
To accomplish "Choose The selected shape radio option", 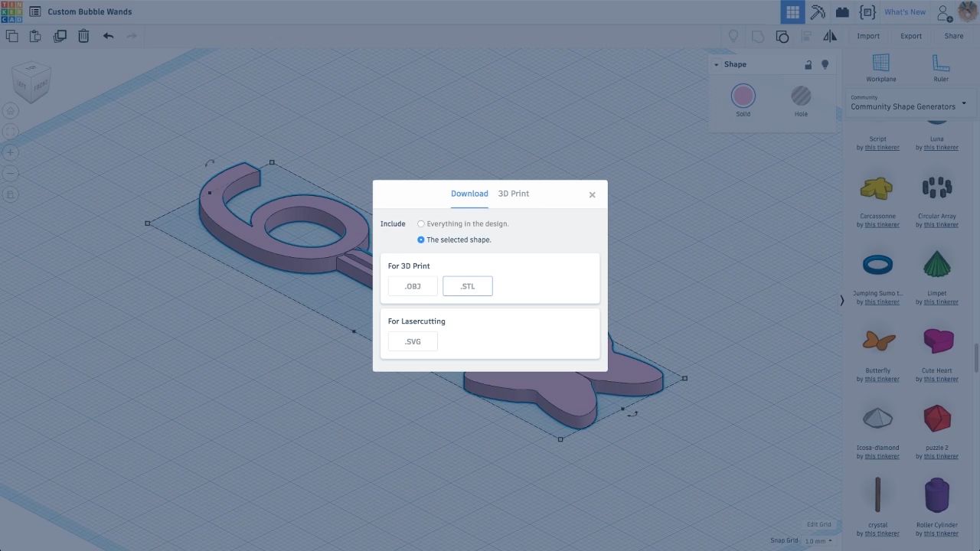I will [420, 240].
